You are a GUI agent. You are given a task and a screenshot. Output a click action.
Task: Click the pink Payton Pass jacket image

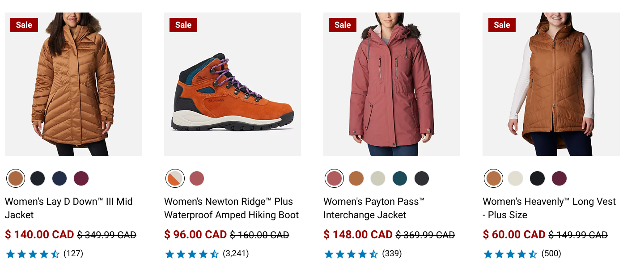point(392,85)
